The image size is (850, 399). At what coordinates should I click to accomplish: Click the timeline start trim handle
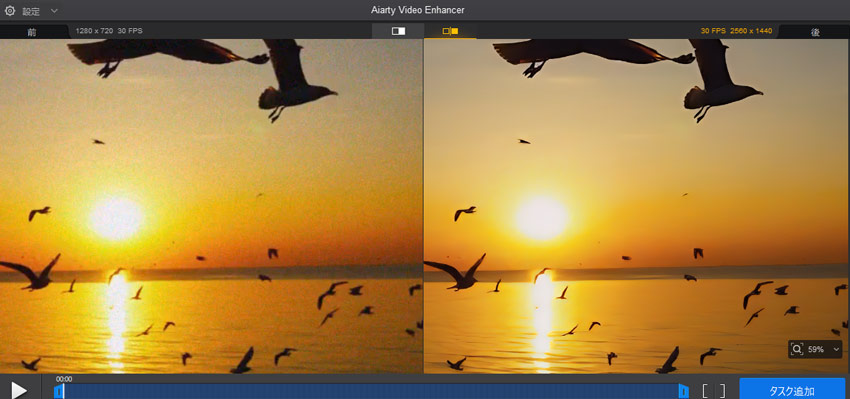(x=59, y=390)
